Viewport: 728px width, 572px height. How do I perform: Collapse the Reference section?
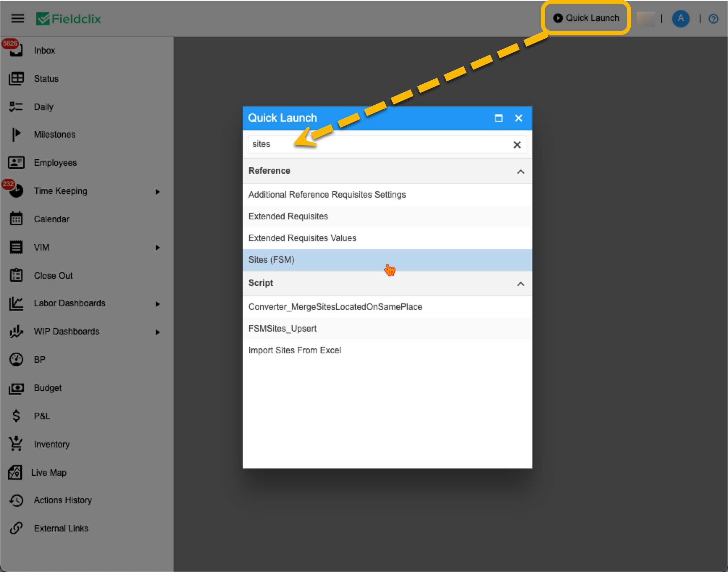[x=520, y=172]
